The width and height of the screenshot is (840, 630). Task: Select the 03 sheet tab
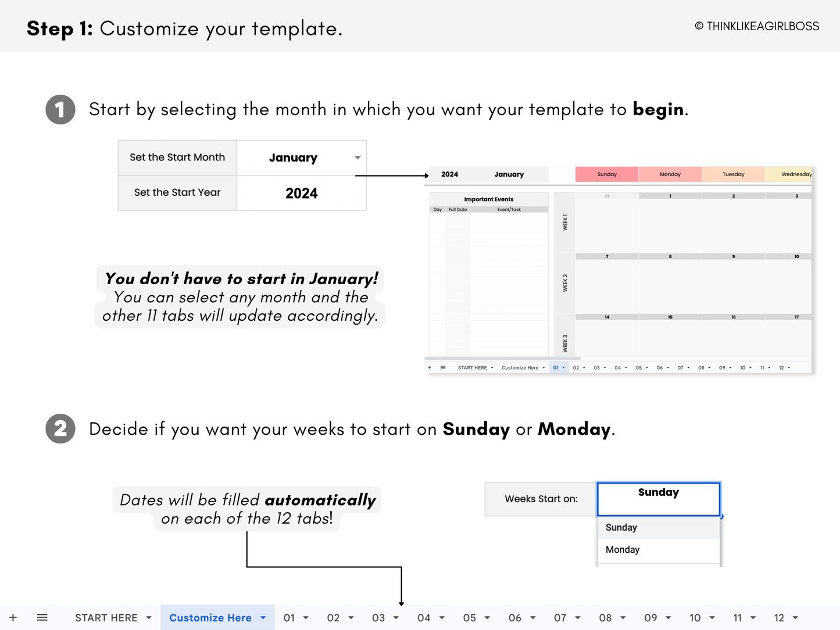coord(379,617)
